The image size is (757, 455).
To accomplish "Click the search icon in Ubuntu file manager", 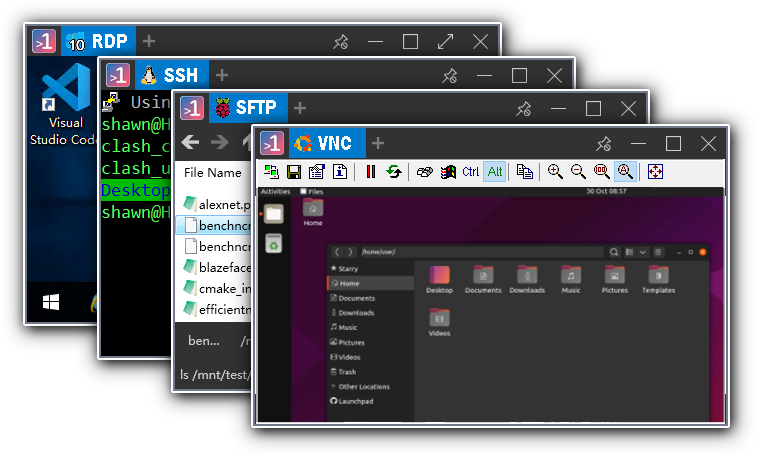I will [x=614, y=252].
